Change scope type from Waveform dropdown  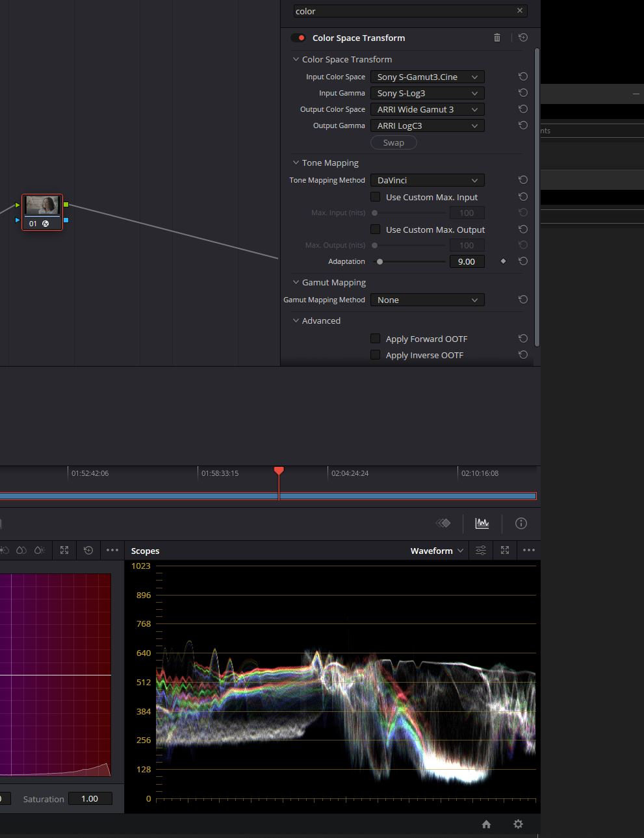(x=437, y=551)
